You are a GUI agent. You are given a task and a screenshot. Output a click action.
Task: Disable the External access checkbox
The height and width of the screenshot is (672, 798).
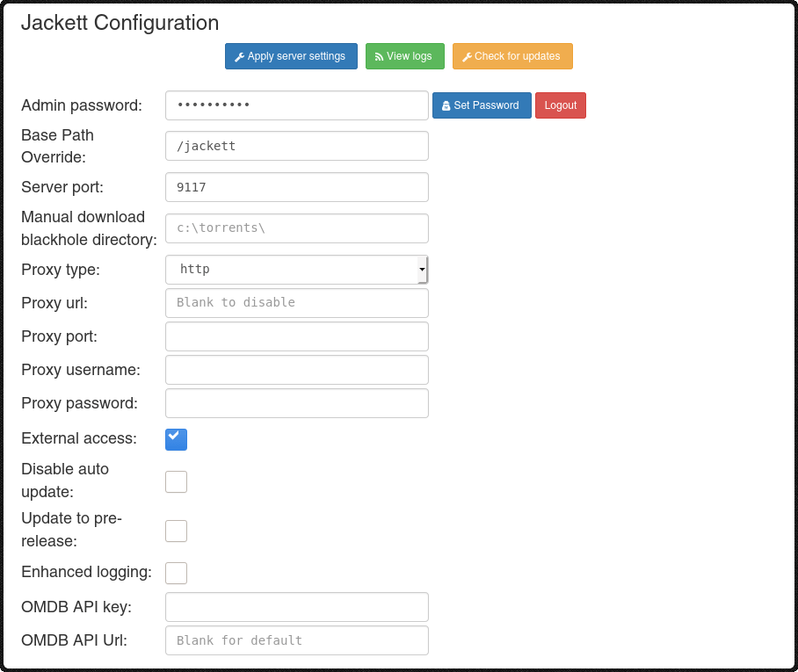tap(176, 439)
